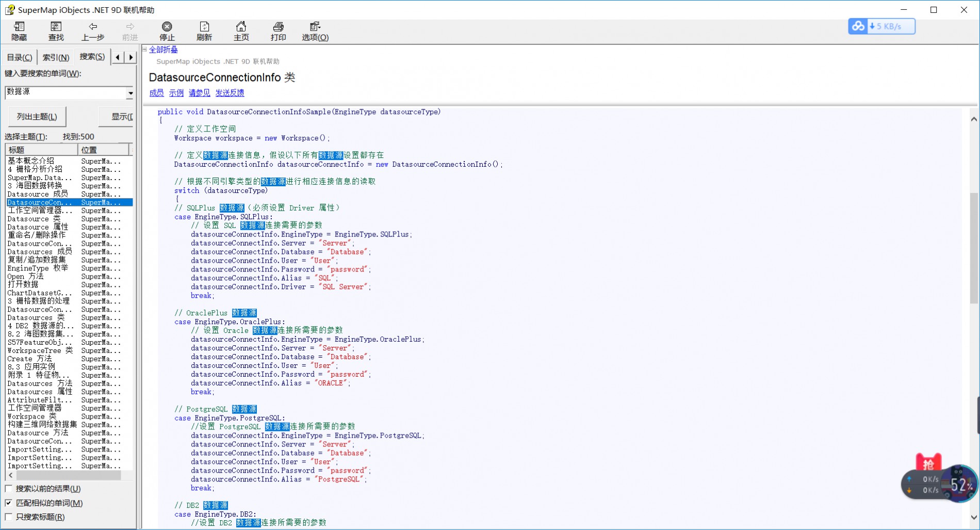Open the 成员 link

[x=156, y=93]
